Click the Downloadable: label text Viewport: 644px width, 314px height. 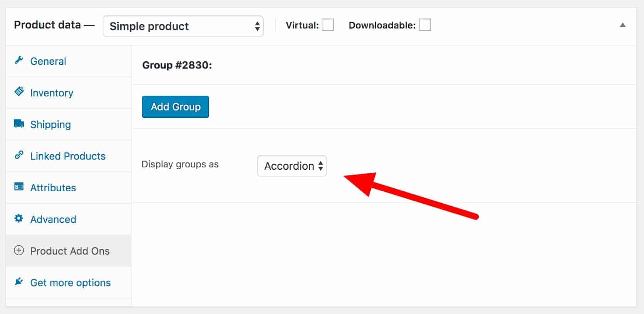[x=382, y=25]
